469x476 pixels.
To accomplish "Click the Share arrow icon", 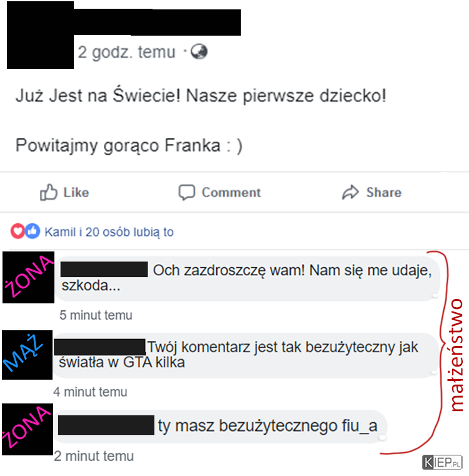I will click(351, 192).
